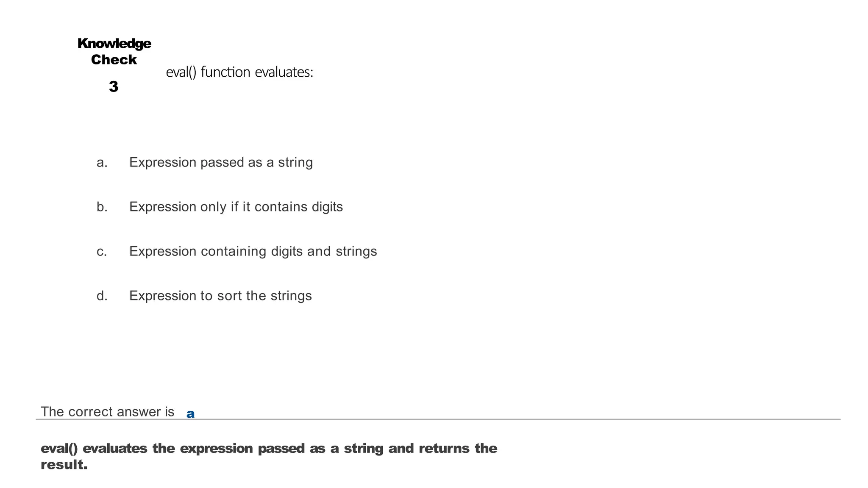The image size is (868, 488).
Task: Select option letter 'd.'
Action: tap(102, 296)
